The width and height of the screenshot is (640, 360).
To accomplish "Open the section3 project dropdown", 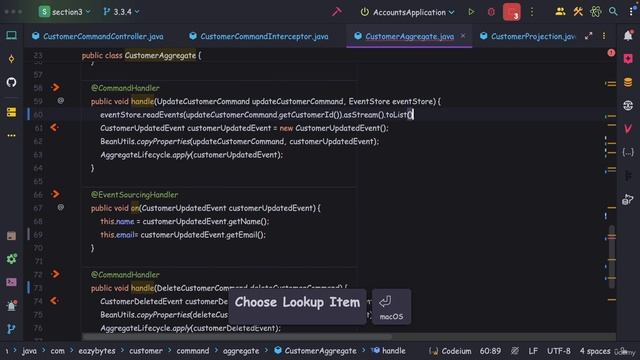I will [64, 12].
